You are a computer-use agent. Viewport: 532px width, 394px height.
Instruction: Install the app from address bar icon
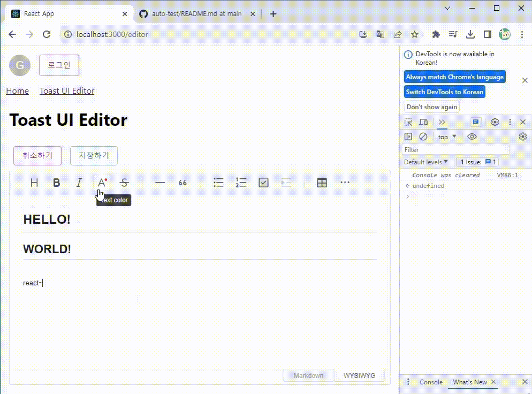pyautogui.click(x=363, y=34)
